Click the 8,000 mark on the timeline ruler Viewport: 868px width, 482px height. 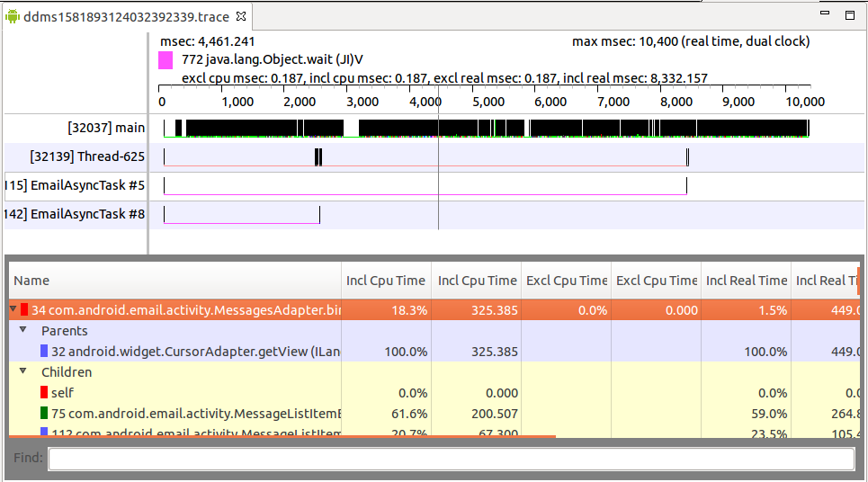pyautogui.click(x=676, y=102)
